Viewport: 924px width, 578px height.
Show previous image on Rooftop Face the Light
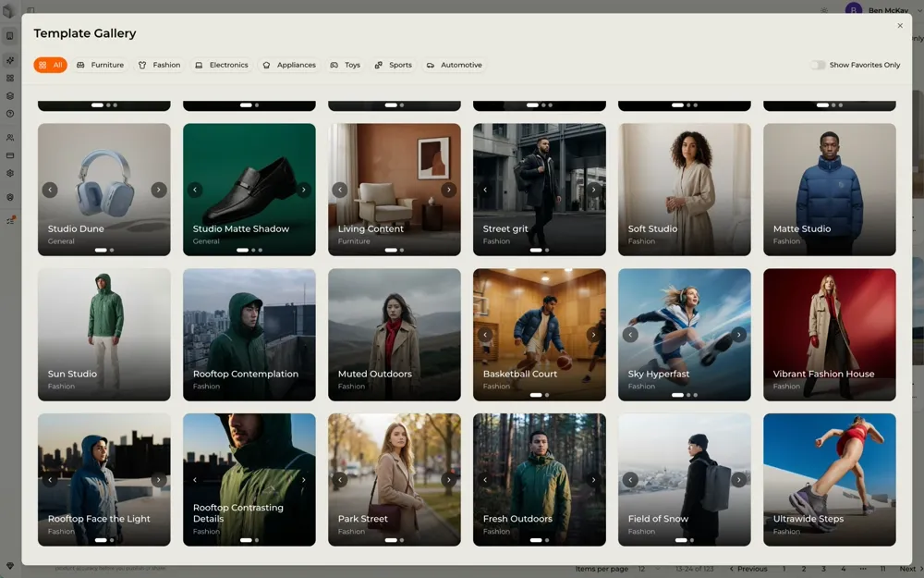[50, 480]
